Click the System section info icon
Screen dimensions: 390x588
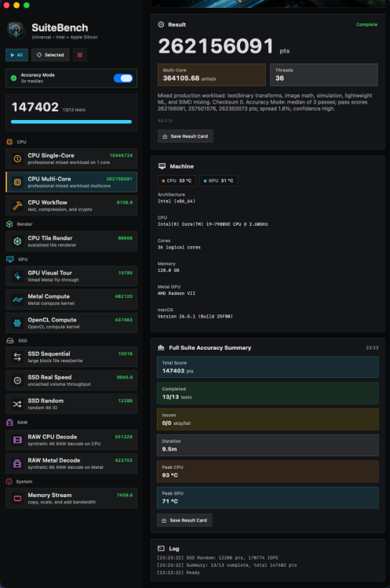9,481
